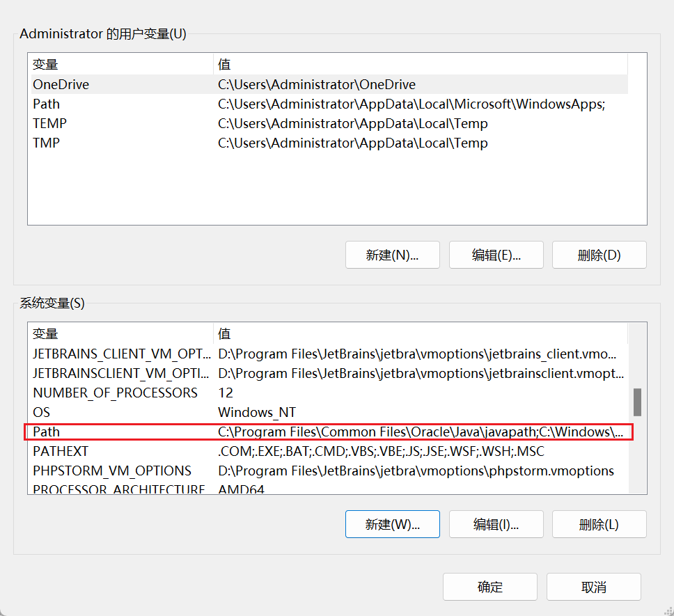Viewport: 674px width, 616px height.
Task: Select the NUMBER_OF_PROCESSORS system variable
Action: (116, 393)
